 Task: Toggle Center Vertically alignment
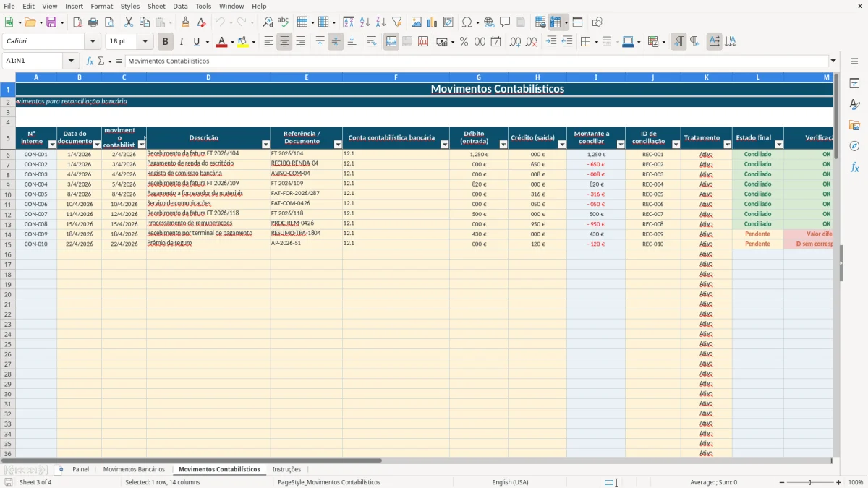(336, 42)
